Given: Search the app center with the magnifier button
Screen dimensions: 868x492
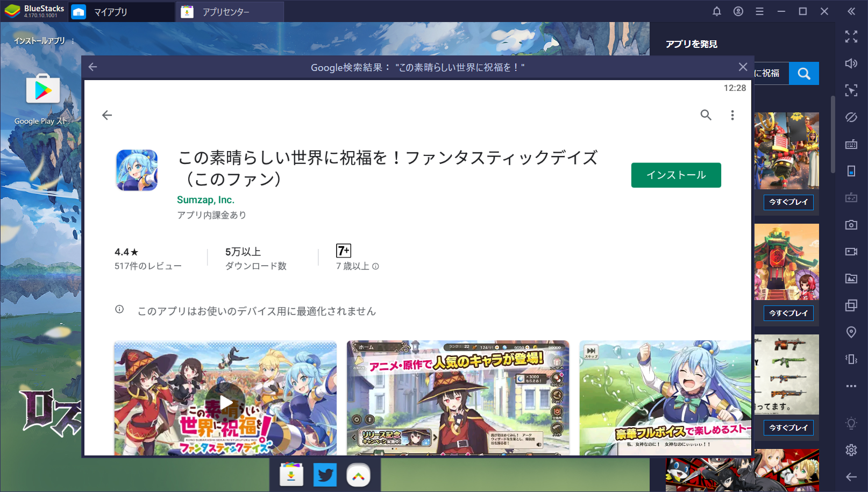Looking at the screenshot, I should click(x=804, y=74).
